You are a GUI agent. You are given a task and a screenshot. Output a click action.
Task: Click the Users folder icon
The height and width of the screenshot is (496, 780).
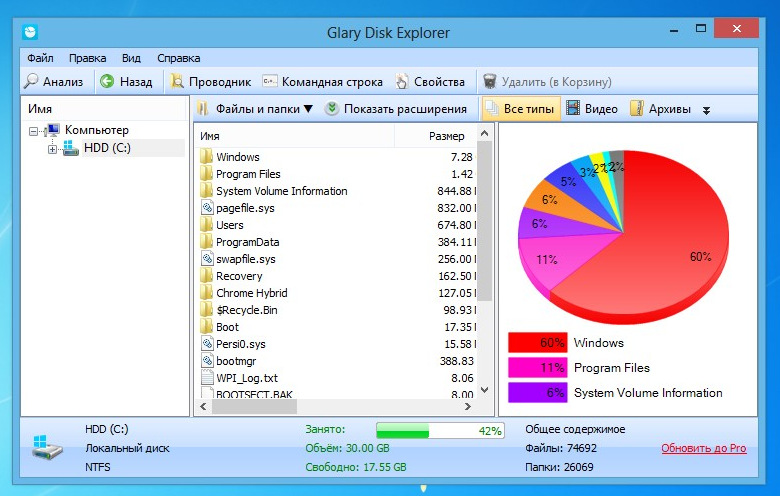(206, 224)
